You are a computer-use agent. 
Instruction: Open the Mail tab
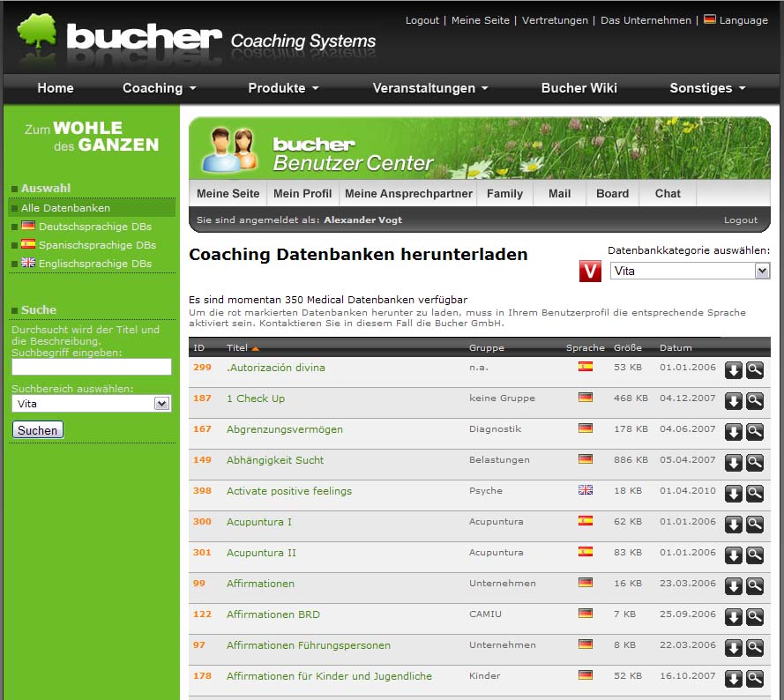pos(559,193)
